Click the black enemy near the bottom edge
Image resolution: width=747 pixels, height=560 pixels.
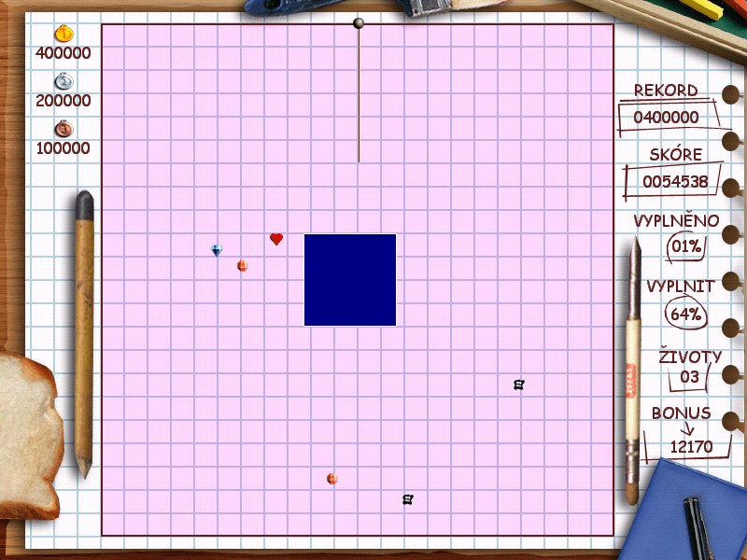pos(408,499)
